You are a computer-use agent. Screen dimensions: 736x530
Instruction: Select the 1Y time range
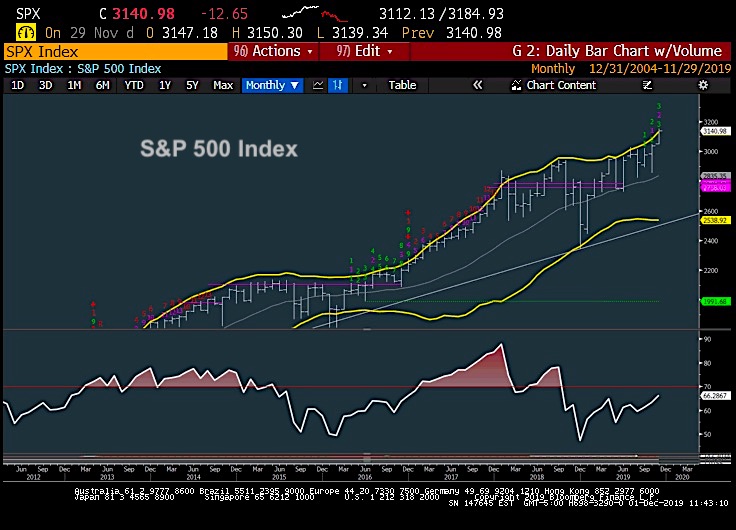[165, 85]
